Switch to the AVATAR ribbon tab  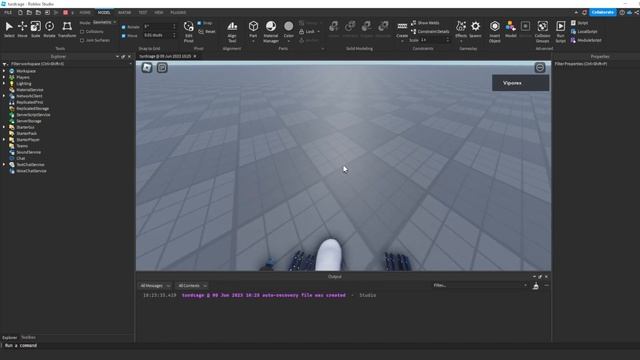click(x=124, y=13)
